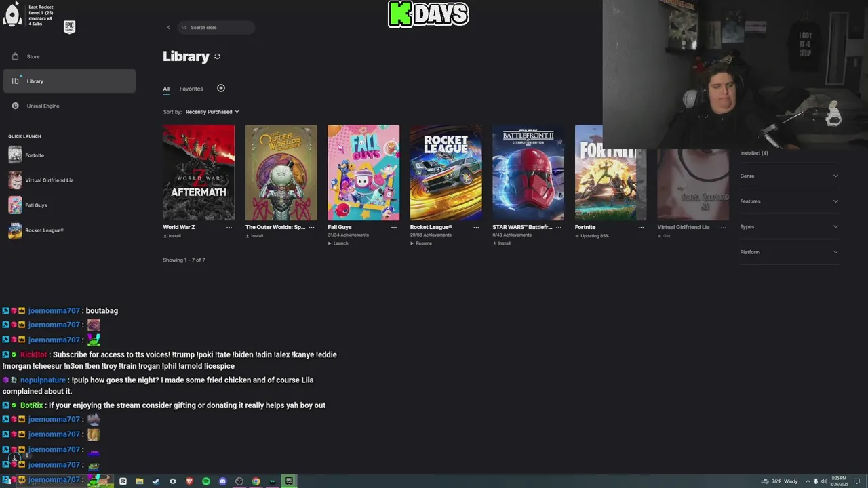The width and height of the screenshot is (868, 488).
Task: Launch Fortnite from Quick Launch icon
Action: pyautogui.click(x=15, y=155)
